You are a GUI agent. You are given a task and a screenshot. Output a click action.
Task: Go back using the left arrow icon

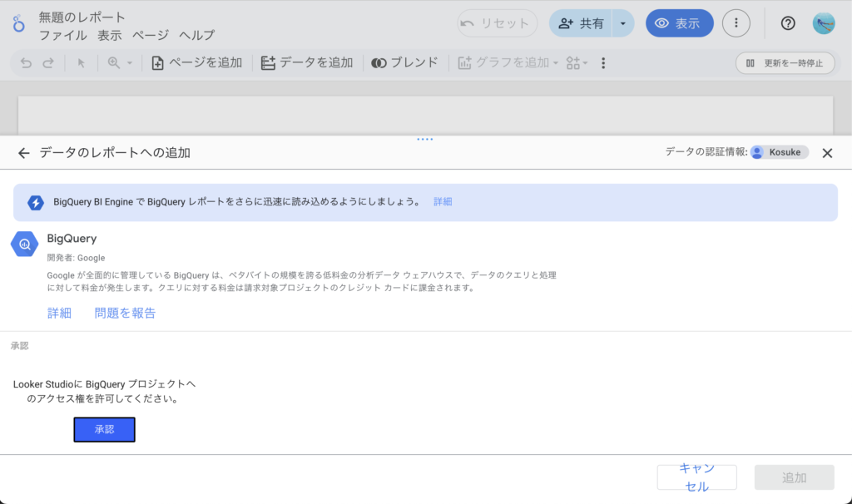[23, 153]
